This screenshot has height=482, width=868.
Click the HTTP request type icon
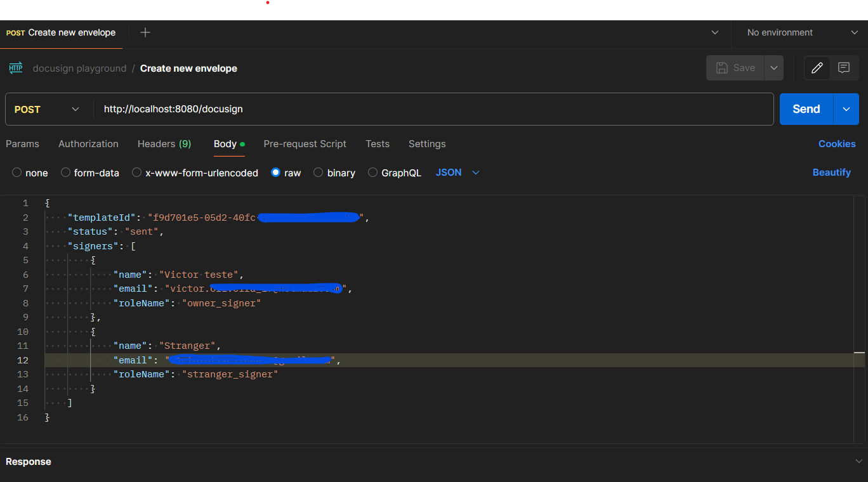(16, 68)
